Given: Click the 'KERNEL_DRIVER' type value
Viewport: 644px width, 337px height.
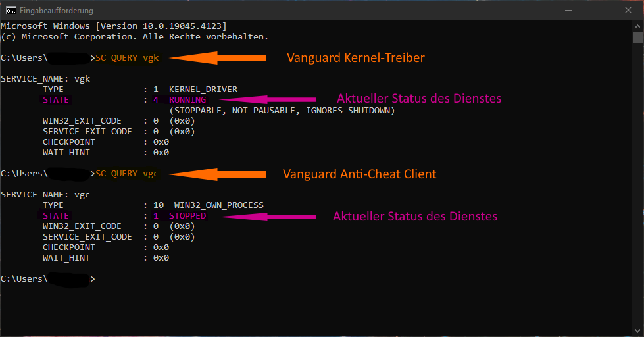Looking at the screenshot, I should [x=203, y=89].
